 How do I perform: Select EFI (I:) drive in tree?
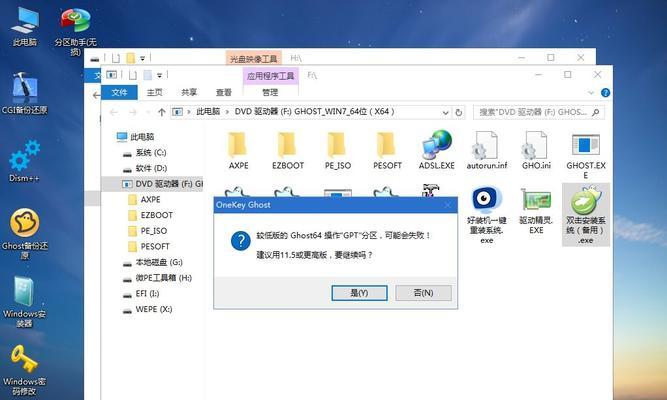pos(141,294)
